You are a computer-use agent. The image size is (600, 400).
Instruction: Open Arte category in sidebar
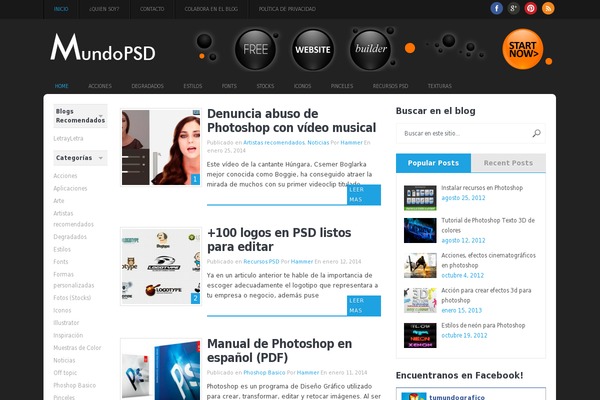[x=59, y=201]
